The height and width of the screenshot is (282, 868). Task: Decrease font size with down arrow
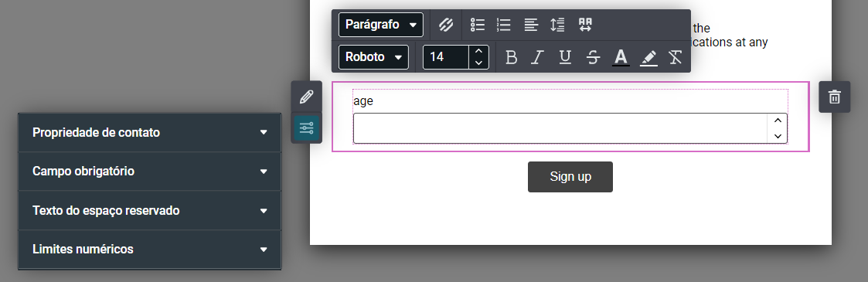coord(479,63)
